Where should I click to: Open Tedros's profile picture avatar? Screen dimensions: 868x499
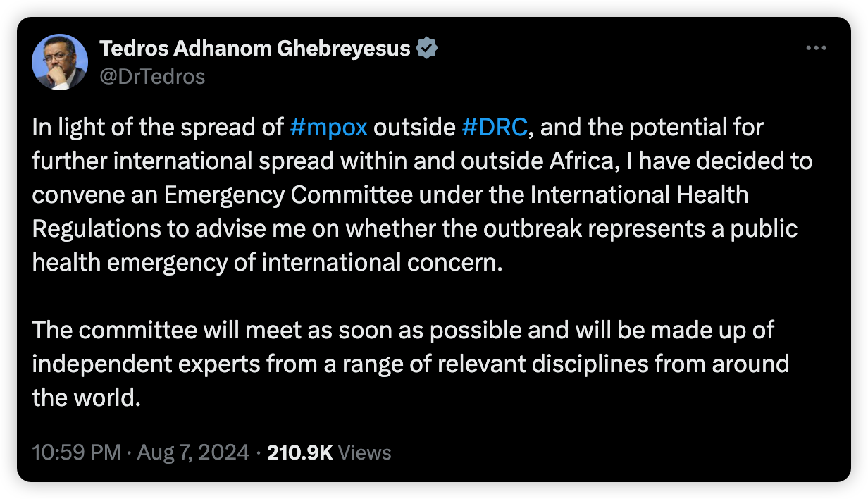[60, 62]
